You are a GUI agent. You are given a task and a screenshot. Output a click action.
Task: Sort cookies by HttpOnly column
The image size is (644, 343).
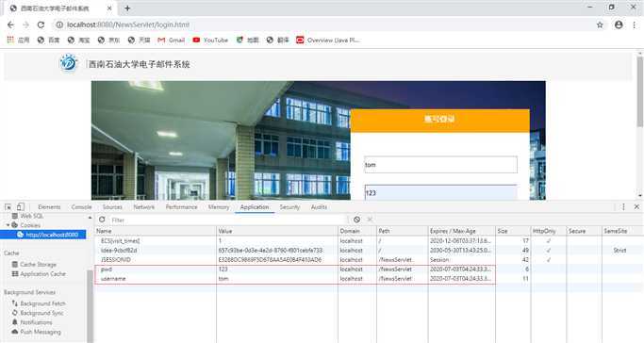549,231
